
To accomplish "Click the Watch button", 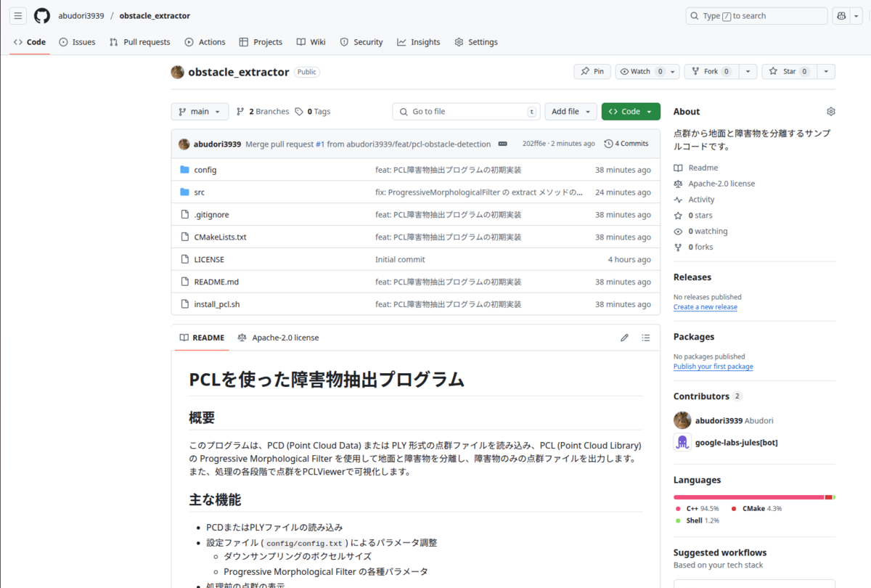I will [x=642, y=72].
